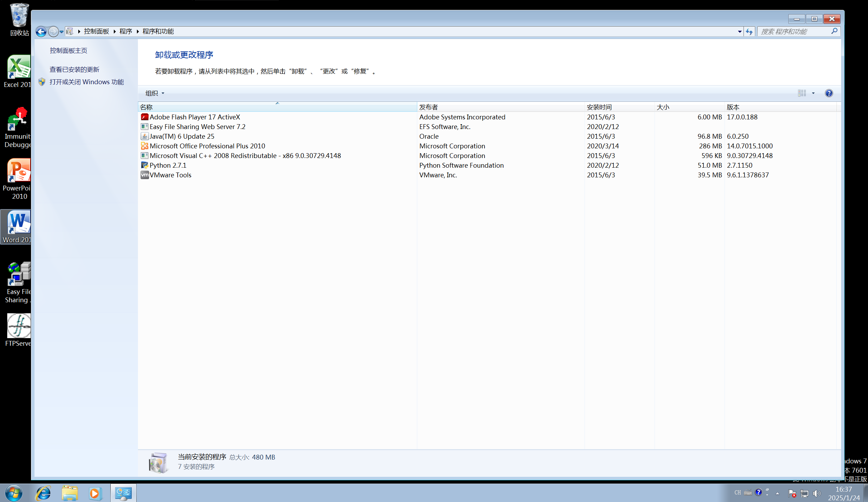
Task: Expand the 组织 dropdown menu
Action: tap(154, 93)
